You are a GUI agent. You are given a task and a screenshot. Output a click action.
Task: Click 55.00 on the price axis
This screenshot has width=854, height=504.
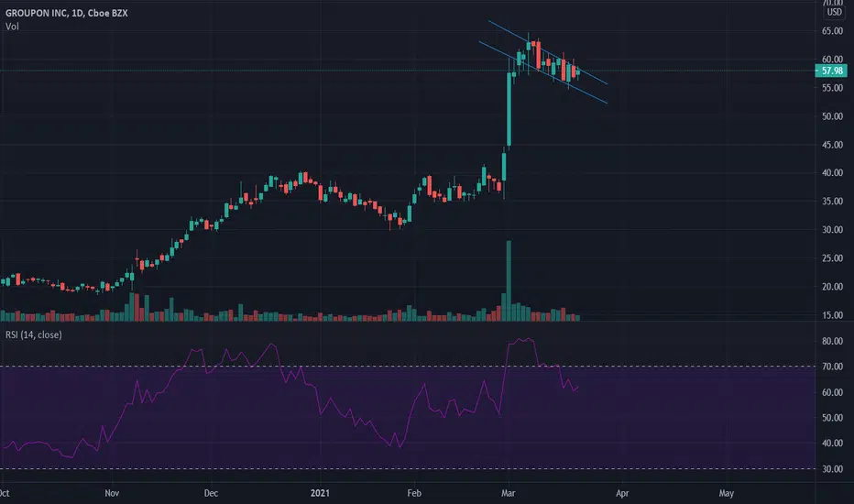coord(832,88)
